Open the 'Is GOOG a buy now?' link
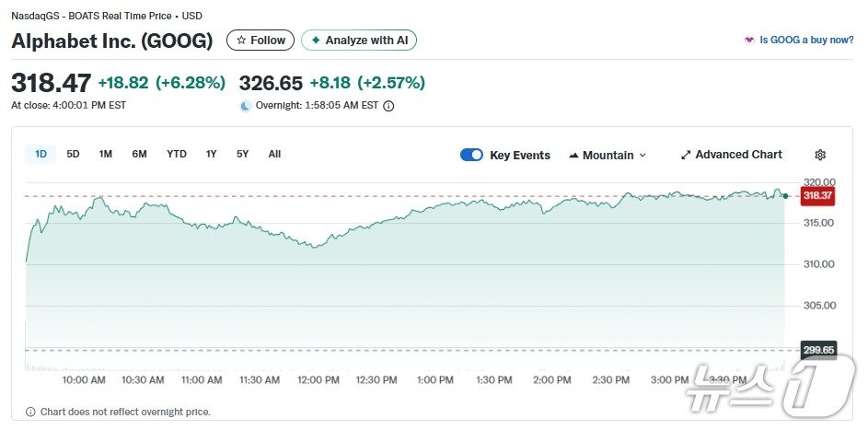 point(805,41)
